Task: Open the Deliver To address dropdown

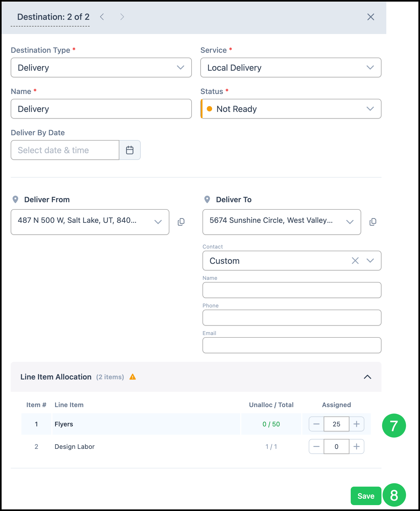Action: 282,222
